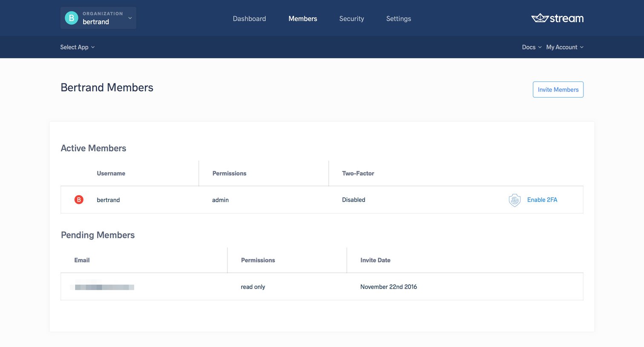Go to the Dashboard tab
The image size is (644, 347).
(249, 19)
